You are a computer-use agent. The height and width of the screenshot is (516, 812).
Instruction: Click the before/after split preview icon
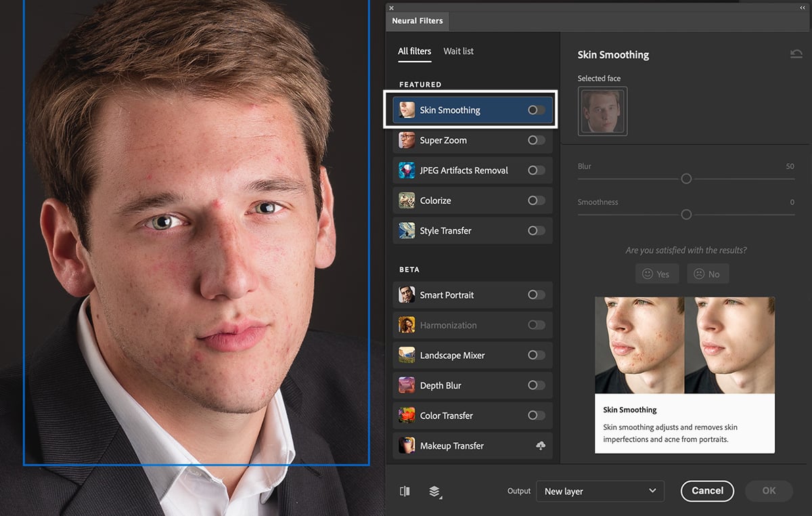coord(405,491)
